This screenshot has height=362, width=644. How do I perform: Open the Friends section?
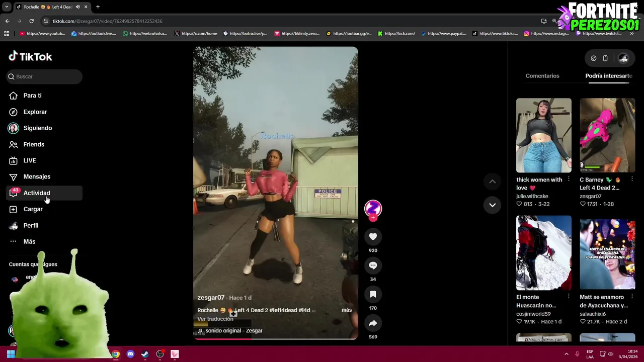pos(34,144)
